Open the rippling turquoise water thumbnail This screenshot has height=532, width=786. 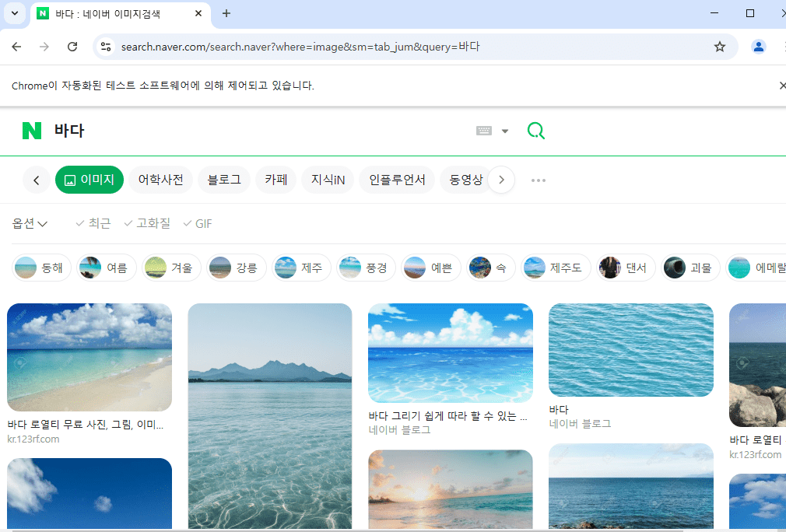[x=630, y=350]
